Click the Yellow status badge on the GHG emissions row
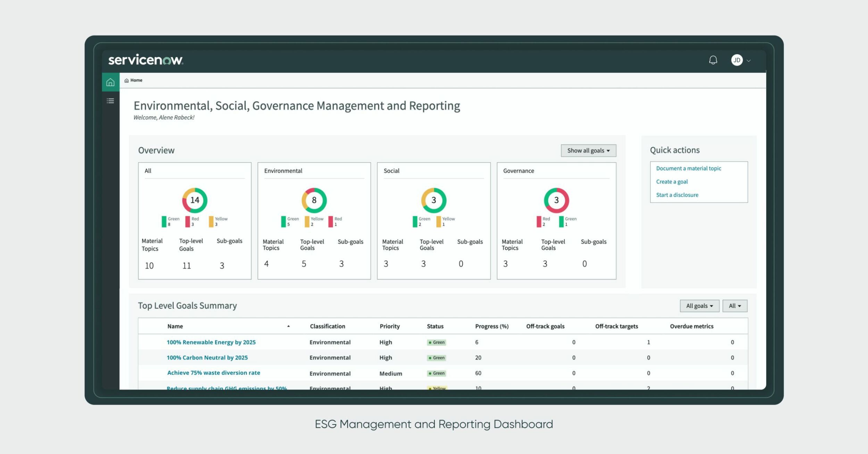The height and width of the screenshot is (454, 868). pos(436,388)
